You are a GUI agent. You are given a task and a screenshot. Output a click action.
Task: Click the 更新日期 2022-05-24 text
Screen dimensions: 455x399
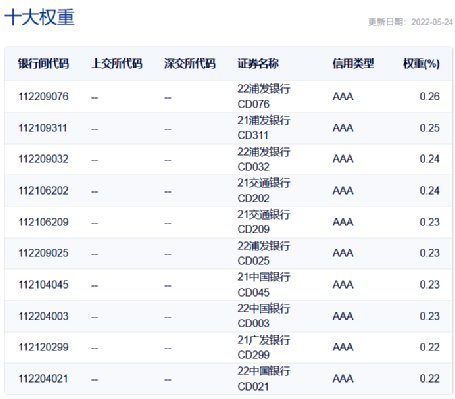click(411, 22)
